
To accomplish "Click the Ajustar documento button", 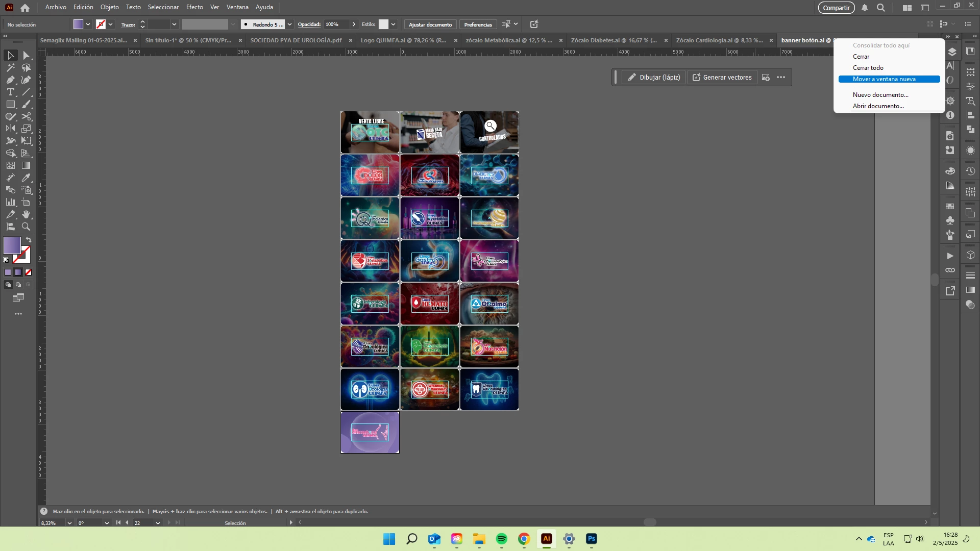I will [430, 24].
